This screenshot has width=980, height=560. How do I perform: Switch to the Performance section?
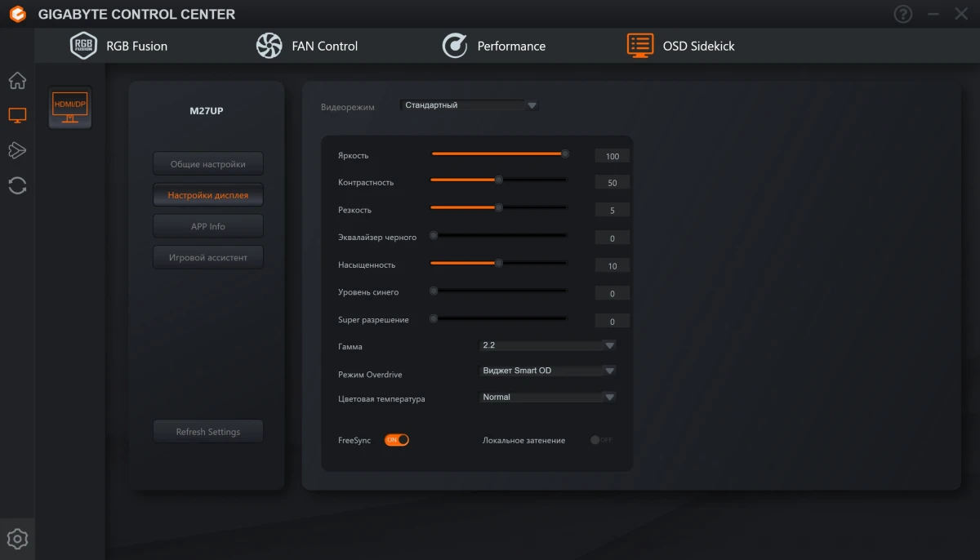(x=496, y=46)
